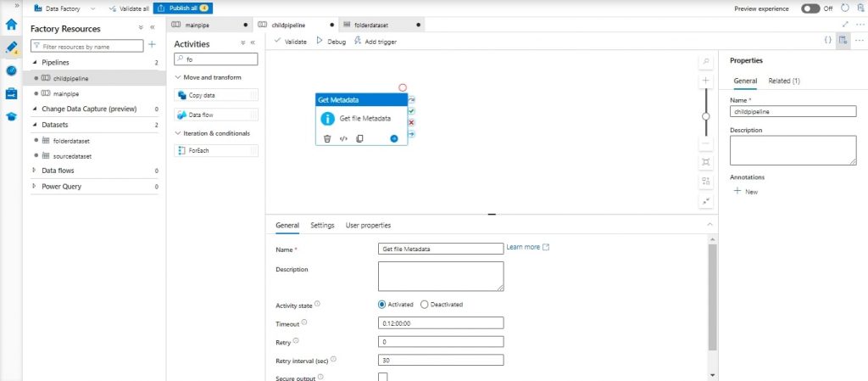This screenshot has width=868, height=381.
Task: View activity code with the </> icon
Action: click(x=343, y=138)
